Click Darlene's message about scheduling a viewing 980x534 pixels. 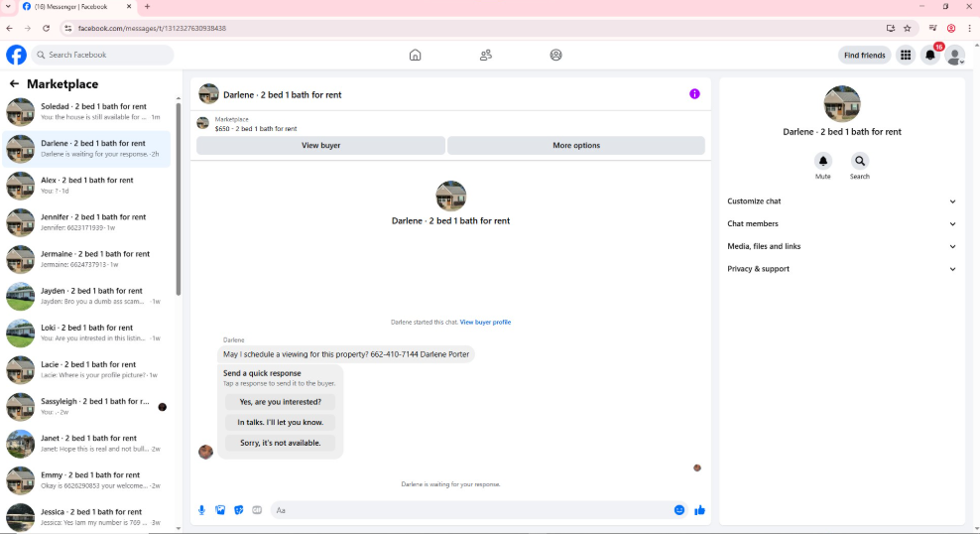tap(345, 354)
